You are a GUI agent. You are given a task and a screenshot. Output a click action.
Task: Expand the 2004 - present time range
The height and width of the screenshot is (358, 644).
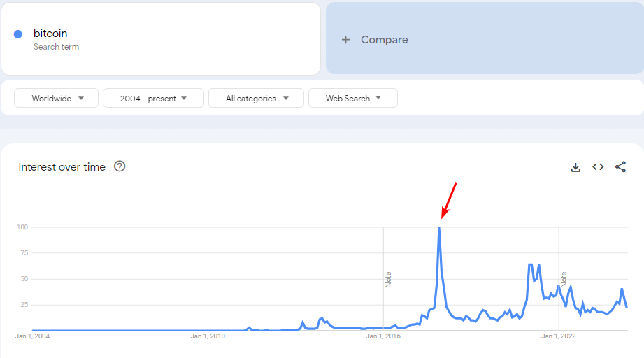coord(153,99)
